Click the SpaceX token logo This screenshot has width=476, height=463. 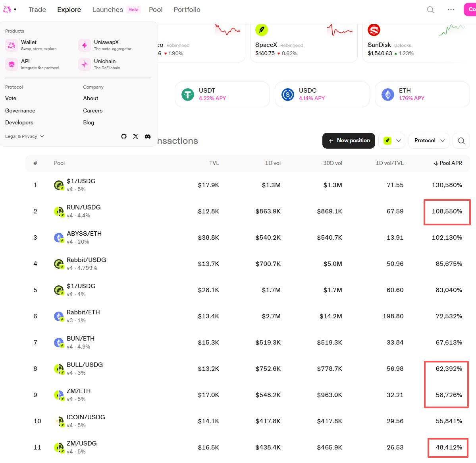point(261,30)
